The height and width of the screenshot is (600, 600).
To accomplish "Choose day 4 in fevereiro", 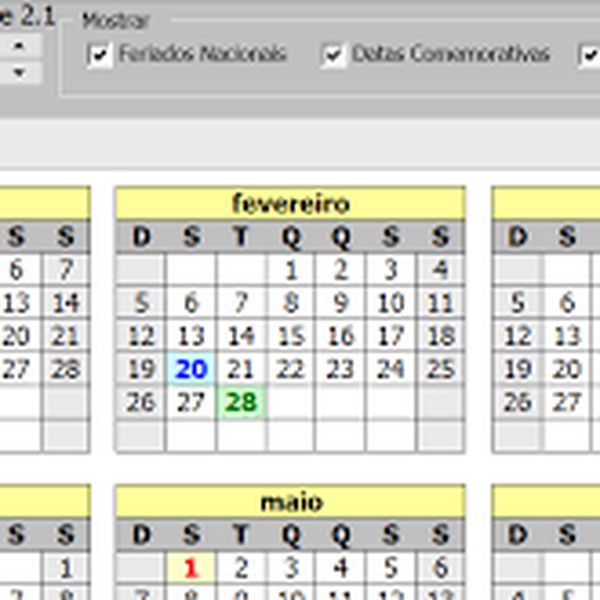I will tap(441, 270).
